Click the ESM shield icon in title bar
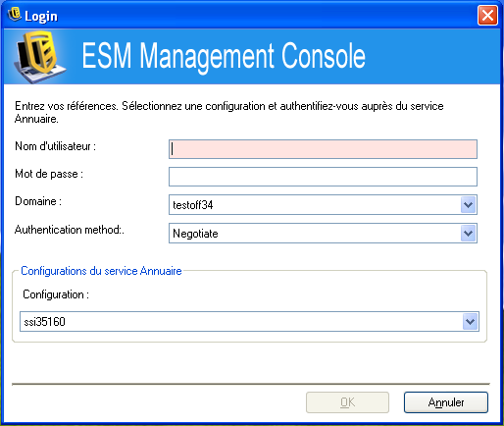This screenshot has width=504, height=426. [15, 15]
